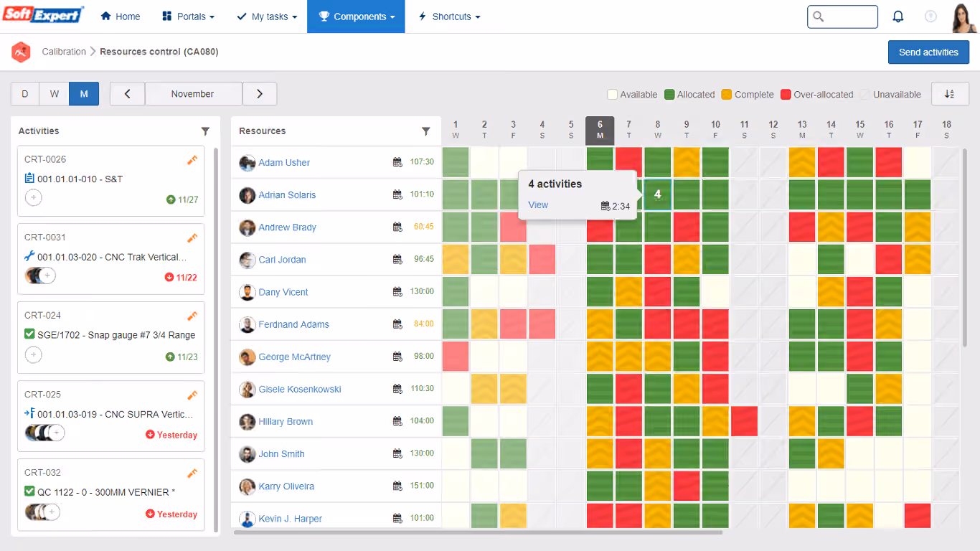The image size is (980, 551).
Task: Go to the next month
Action: (x=260, y=94)
